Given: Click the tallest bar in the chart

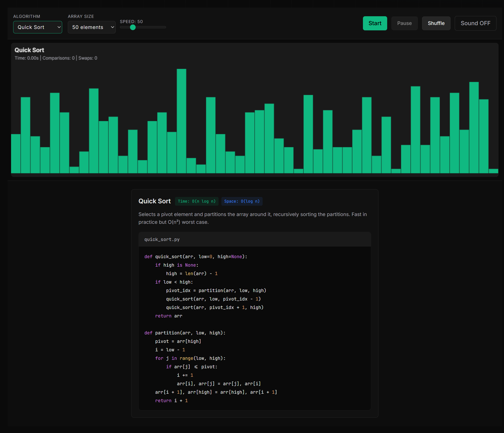Looking at the screenshot, I should (x=181, y=121).
